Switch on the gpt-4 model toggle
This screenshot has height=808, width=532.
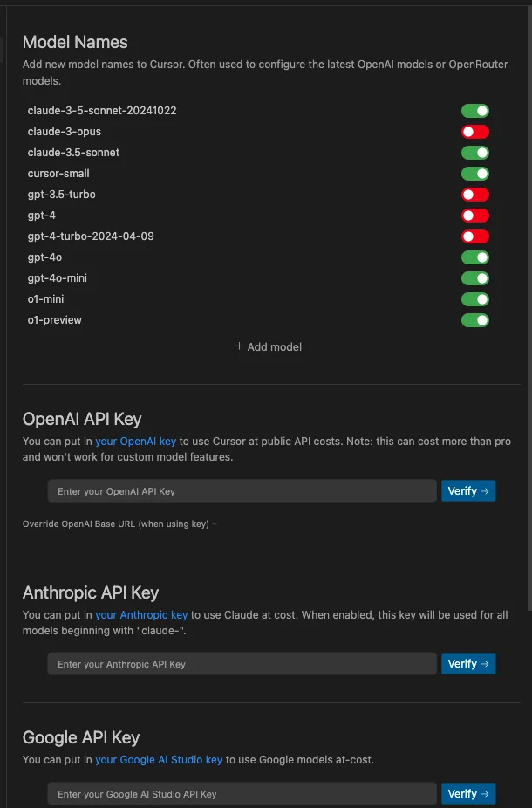pos(474,216)
